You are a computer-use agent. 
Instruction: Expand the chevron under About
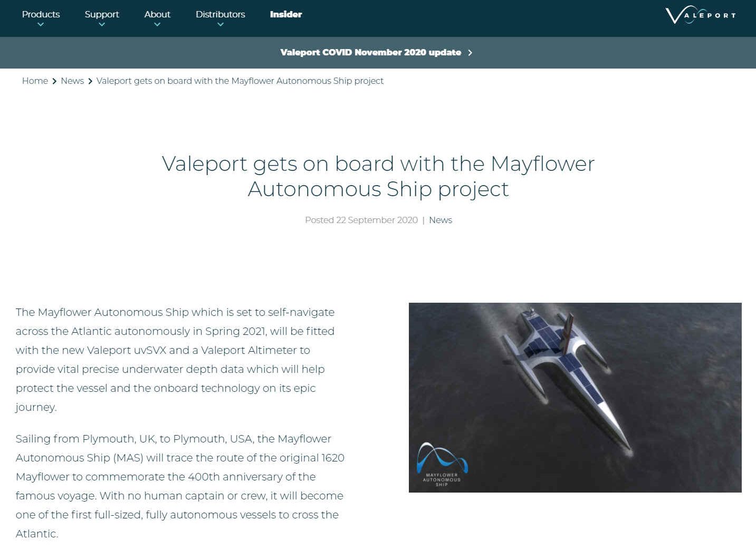[157, 24]
